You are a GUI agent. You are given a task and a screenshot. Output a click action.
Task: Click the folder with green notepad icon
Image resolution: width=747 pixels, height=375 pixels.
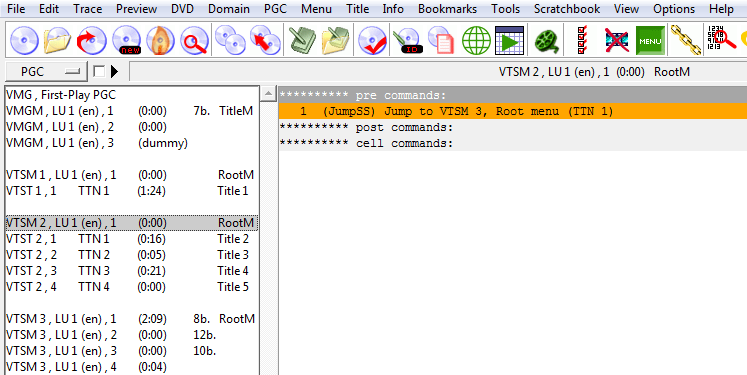click(x=336, y=41)
